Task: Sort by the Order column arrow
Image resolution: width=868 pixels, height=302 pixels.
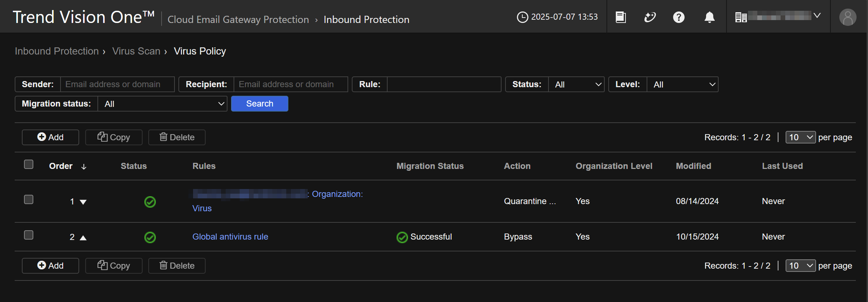Action: pos(83,166)
